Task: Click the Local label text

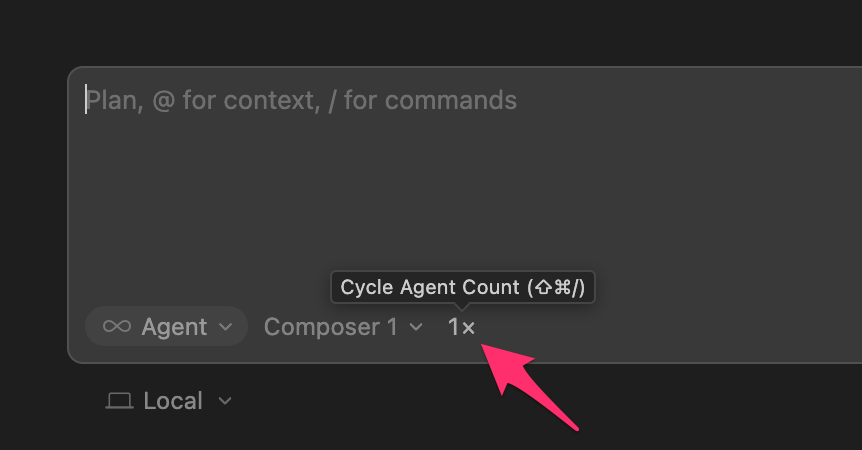Action: pos(173,401)
